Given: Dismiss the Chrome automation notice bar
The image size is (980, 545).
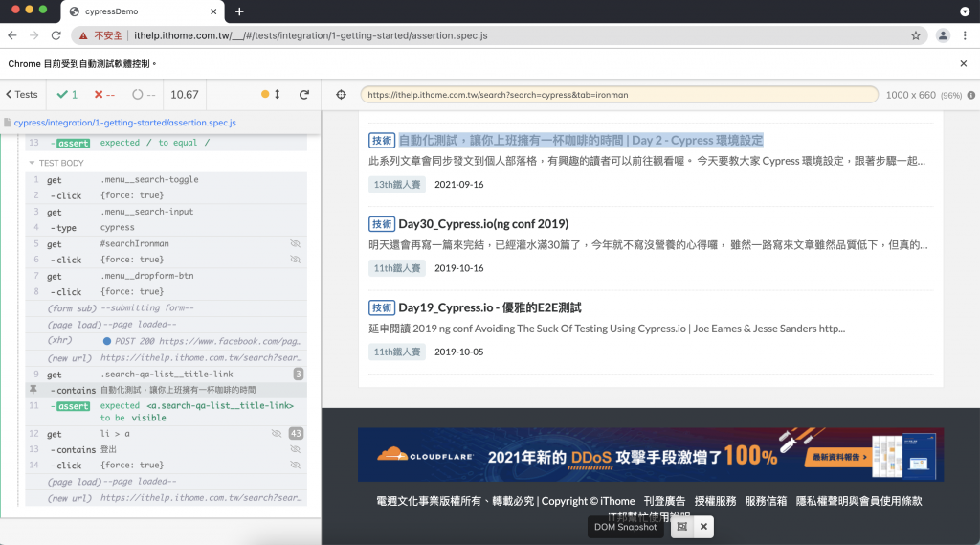Looking at the screenshot, I should point(963,64).
